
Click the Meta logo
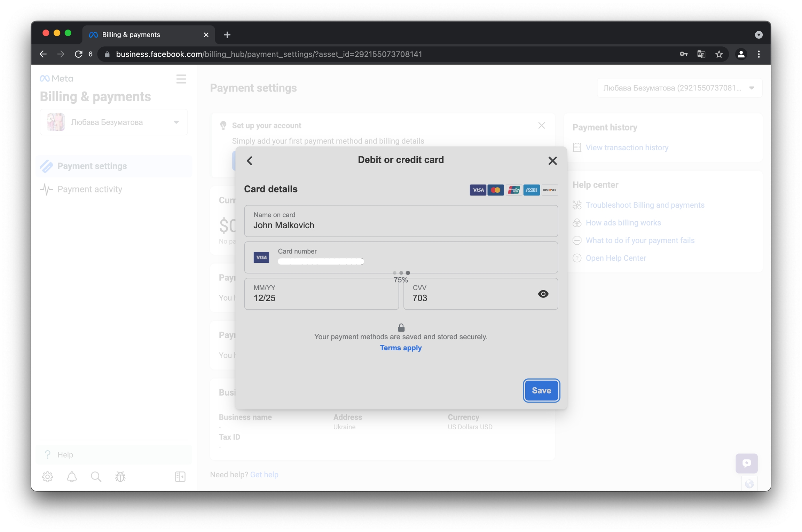56,79
